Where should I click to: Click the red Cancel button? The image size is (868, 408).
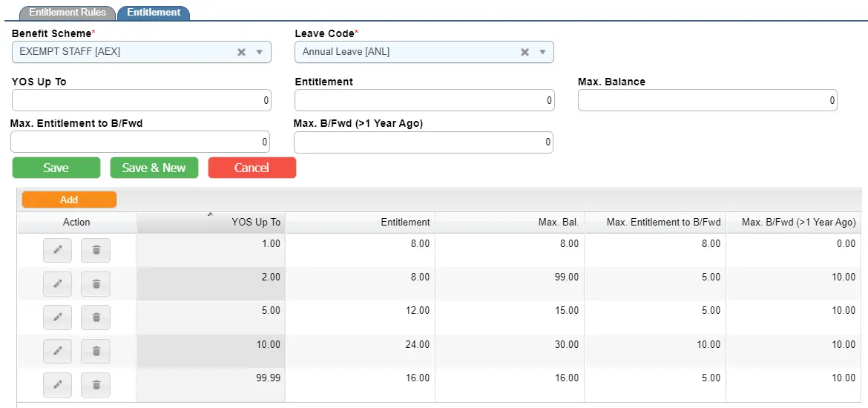252,168
